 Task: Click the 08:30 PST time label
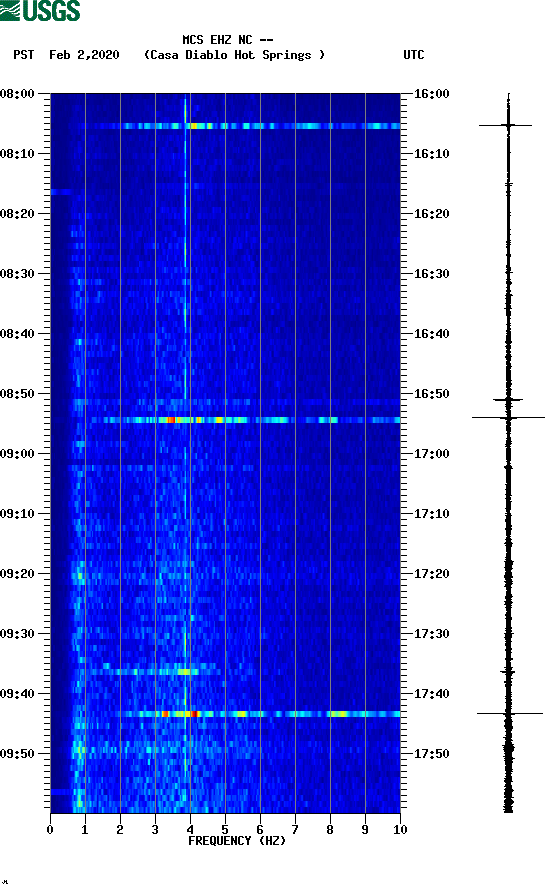18,274
